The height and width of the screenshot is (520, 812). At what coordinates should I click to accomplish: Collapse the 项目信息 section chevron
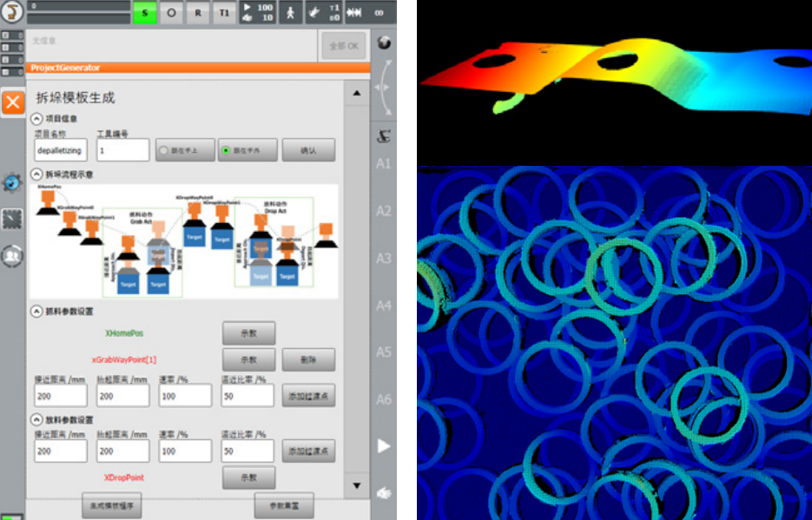36,119
